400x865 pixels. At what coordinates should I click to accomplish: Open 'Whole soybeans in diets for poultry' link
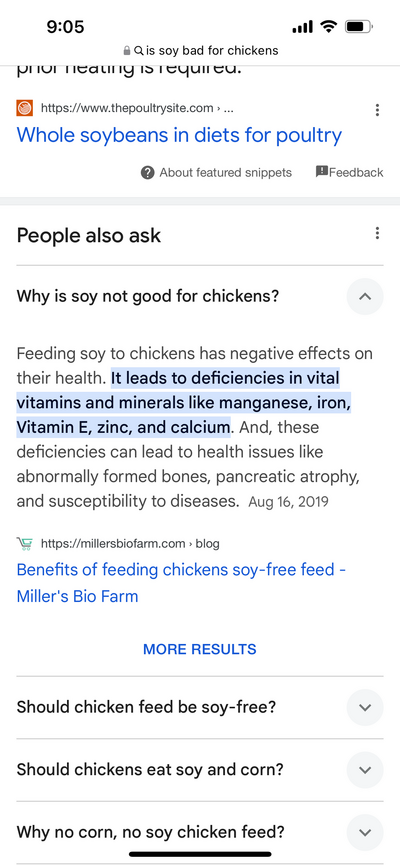(x=179, y=135)
